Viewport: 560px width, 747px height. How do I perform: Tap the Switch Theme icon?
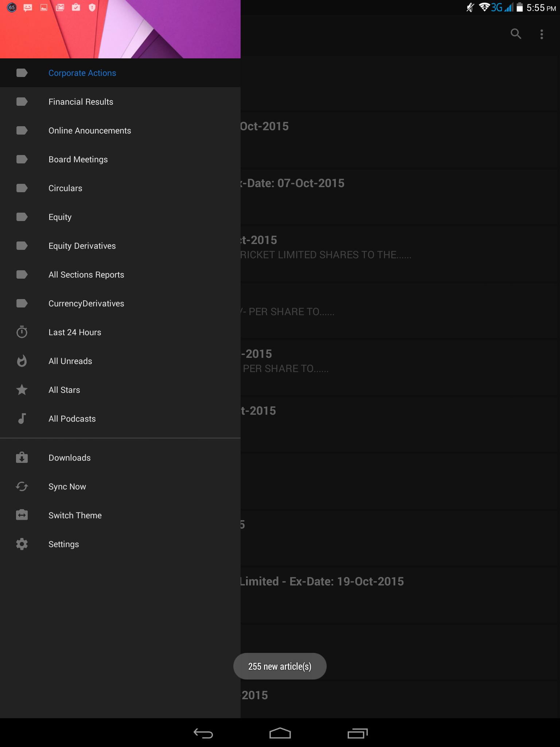[x=22, y=515]
